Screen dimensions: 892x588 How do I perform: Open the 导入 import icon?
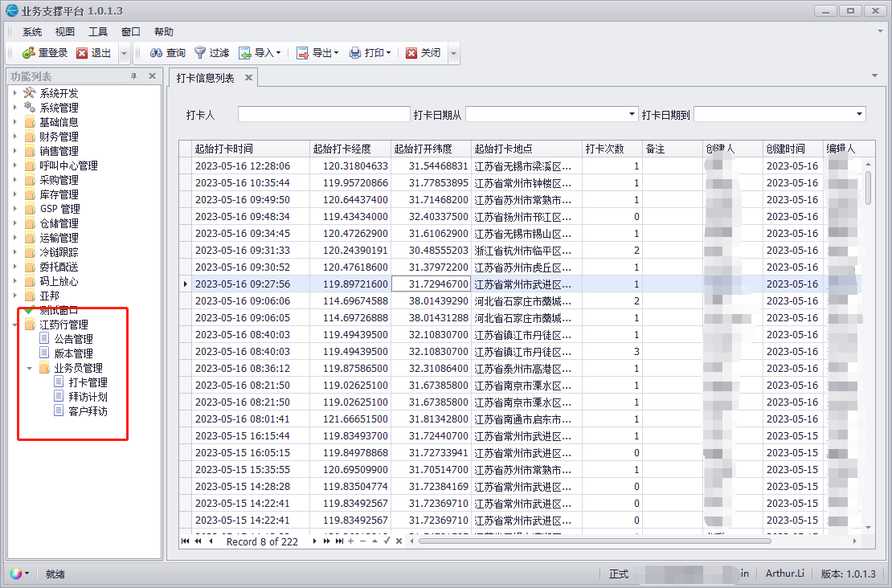tap(244, 52)
